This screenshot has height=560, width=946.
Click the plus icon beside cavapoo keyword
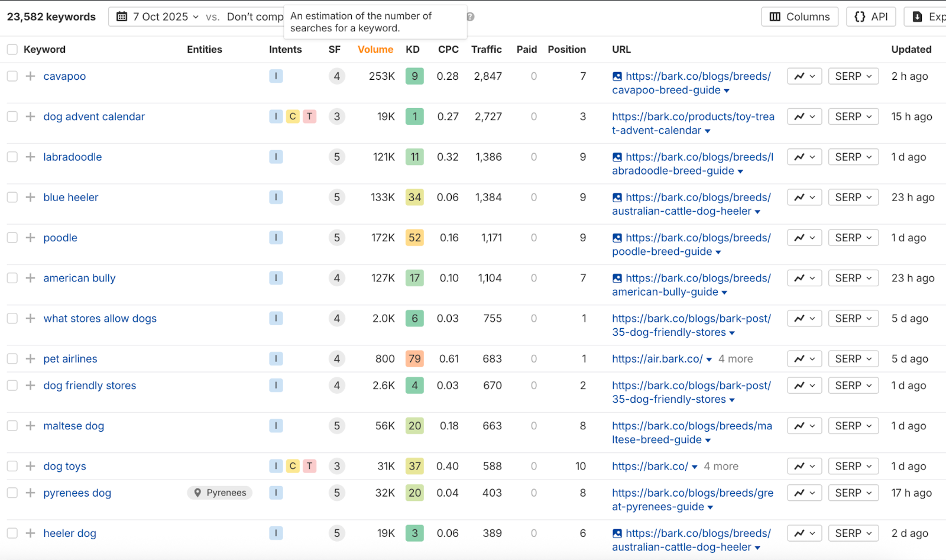(x=30, y=76)
